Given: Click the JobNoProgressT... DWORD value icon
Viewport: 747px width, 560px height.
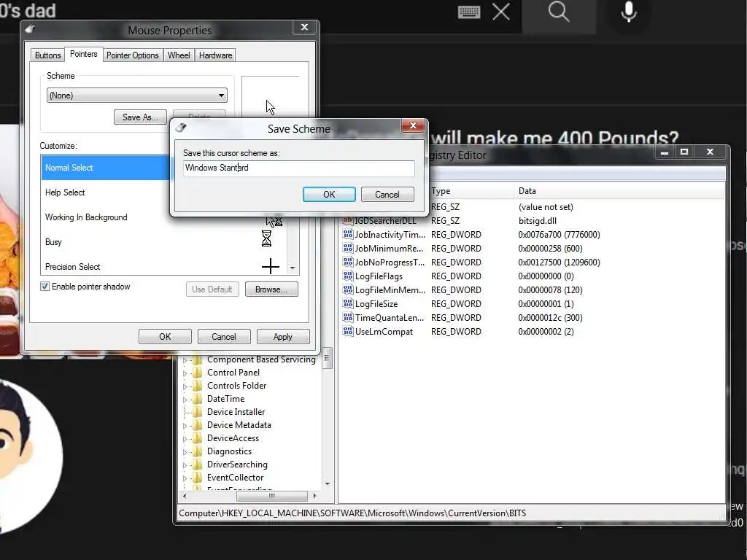Looking at the screenshot, I should [348, 262].
